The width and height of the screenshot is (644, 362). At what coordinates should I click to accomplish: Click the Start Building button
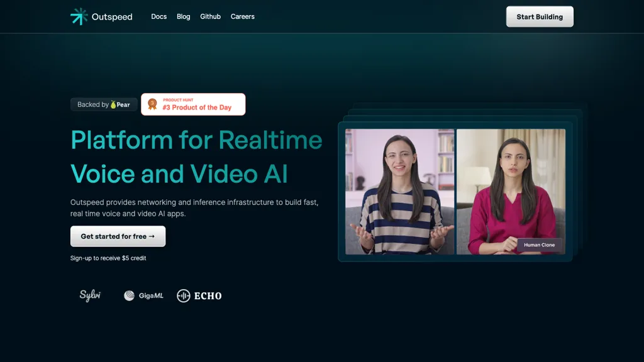[x=540, y=17]
